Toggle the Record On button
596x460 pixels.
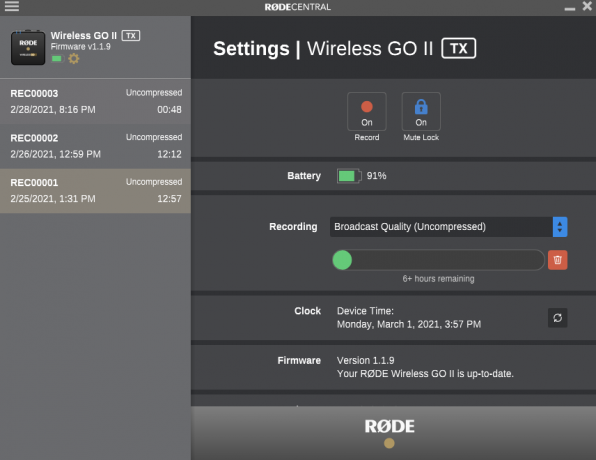tap(367, 111)
